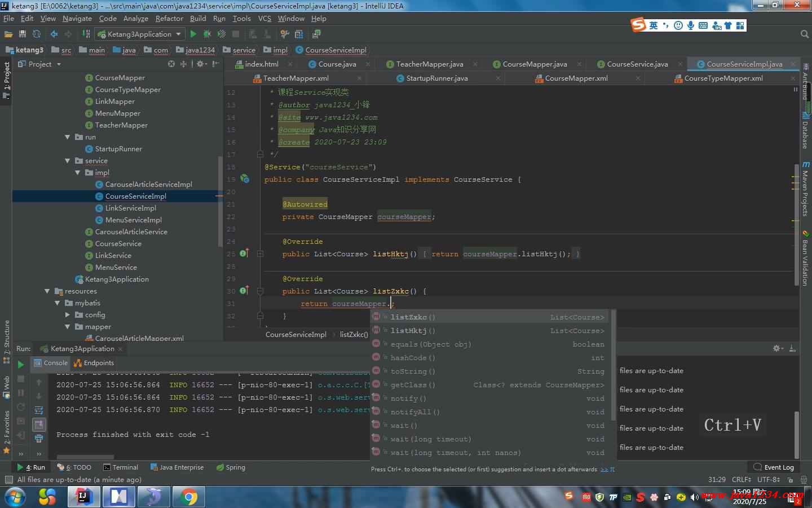Click the Run panel settings gear icon

click(x=778, y=348)
